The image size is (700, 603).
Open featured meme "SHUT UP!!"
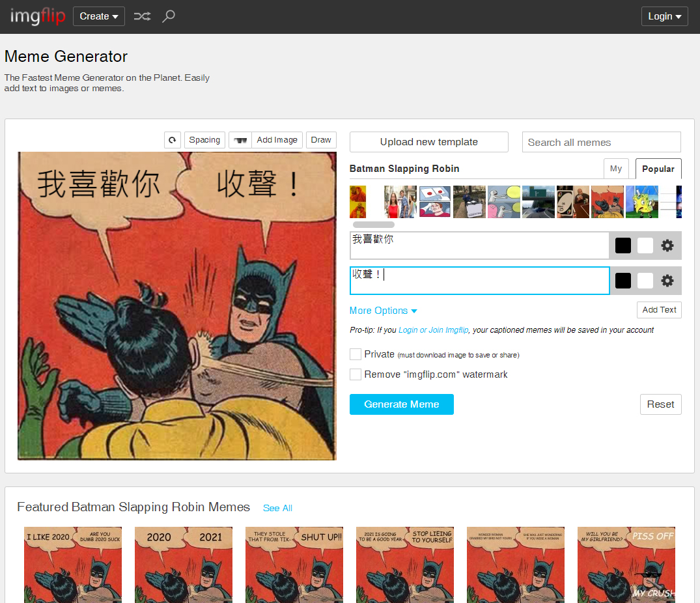click(294, 565)
